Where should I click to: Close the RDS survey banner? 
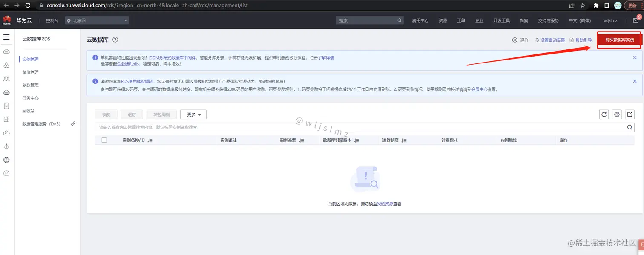pyautogui.click(x=635, y=81)
